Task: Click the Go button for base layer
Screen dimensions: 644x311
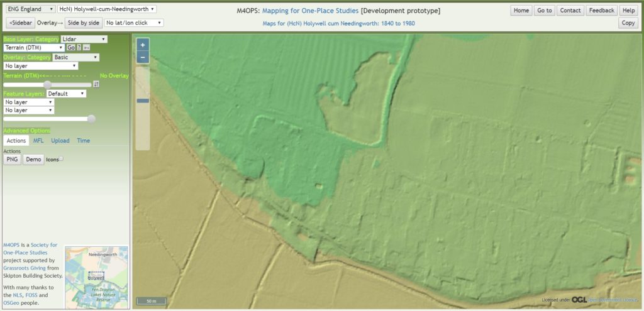Action: click(71, 48)
